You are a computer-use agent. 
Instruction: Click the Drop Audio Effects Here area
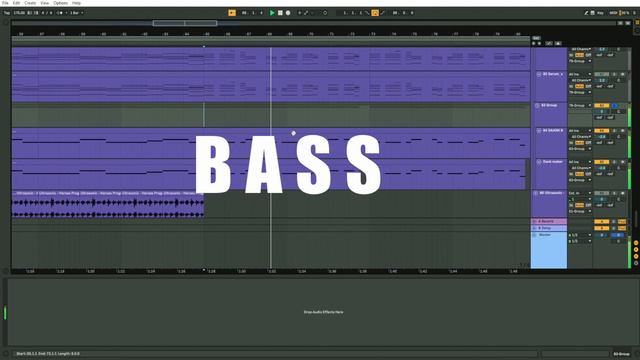323,312
